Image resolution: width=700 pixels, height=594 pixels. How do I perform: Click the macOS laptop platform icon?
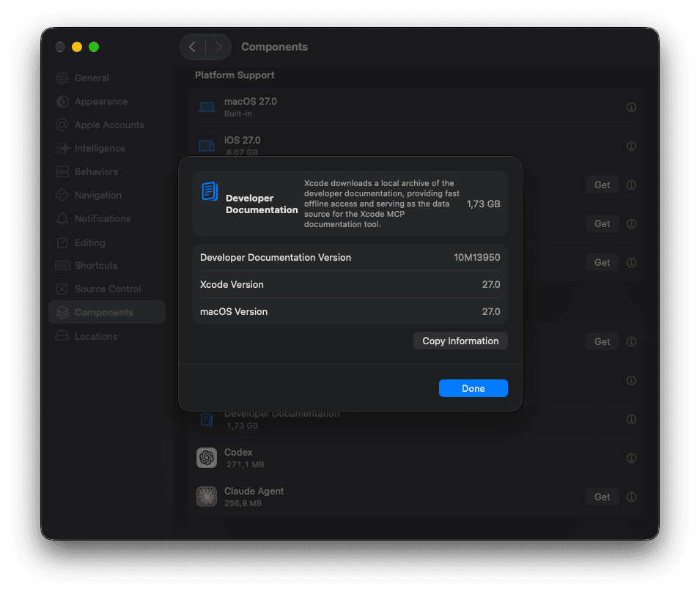(x=207, y=107)
